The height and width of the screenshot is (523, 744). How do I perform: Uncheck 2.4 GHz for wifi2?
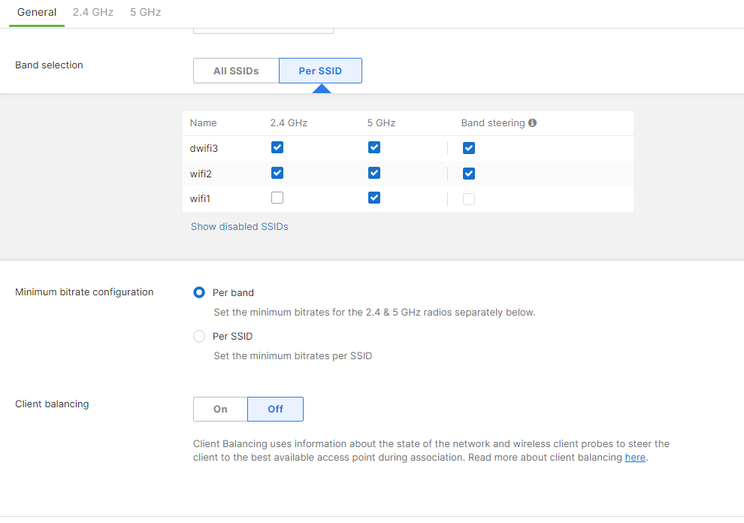[x=277, y=173]
